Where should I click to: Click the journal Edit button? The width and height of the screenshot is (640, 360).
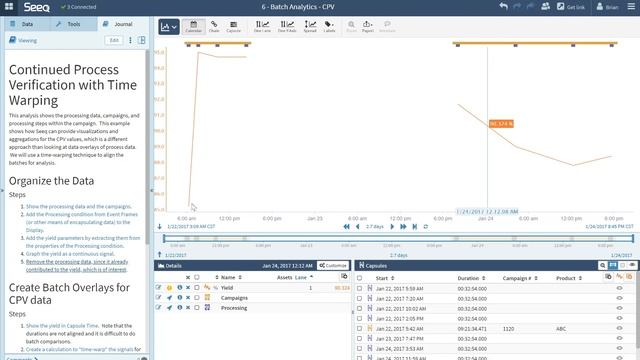click(x=114, y=40)
